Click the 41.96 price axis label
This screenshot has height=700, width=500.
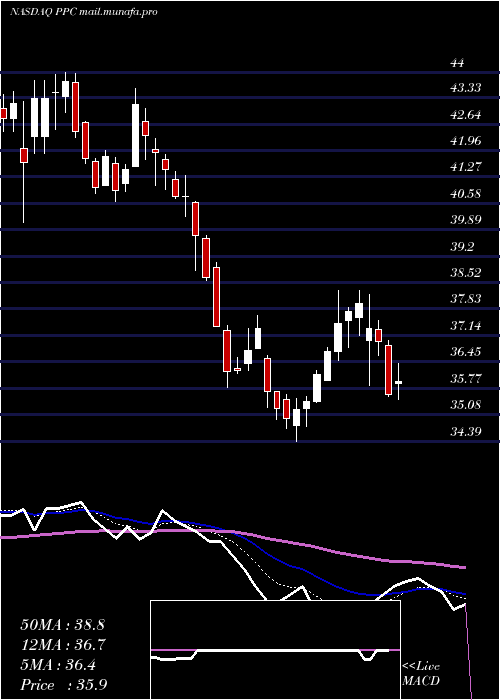coord(466,141)
